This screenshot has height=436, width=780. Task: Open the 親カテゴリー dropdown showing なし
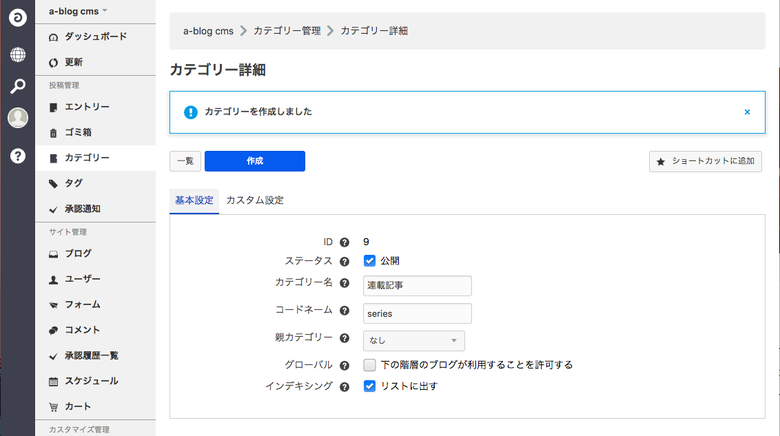pos(414,340)
